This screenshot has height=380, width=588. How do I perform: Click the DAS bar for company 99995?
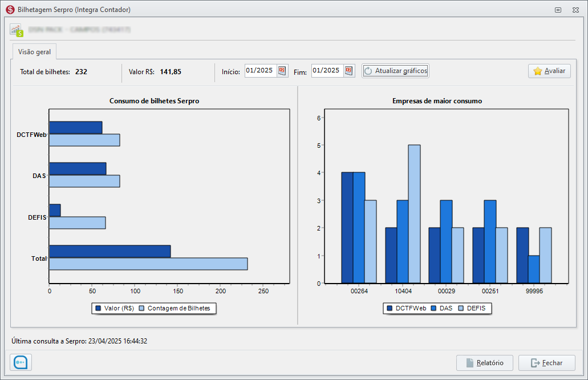pos(534,269)
